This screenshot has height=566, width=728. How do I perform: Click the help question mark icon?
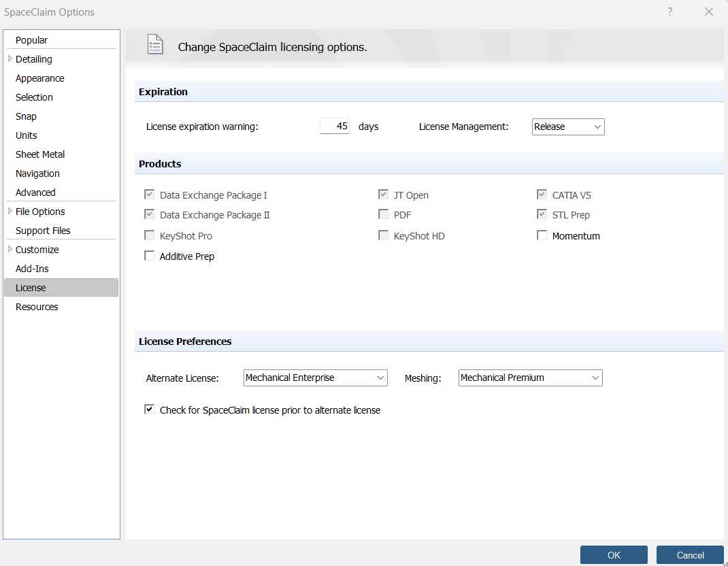coord(670,12)
